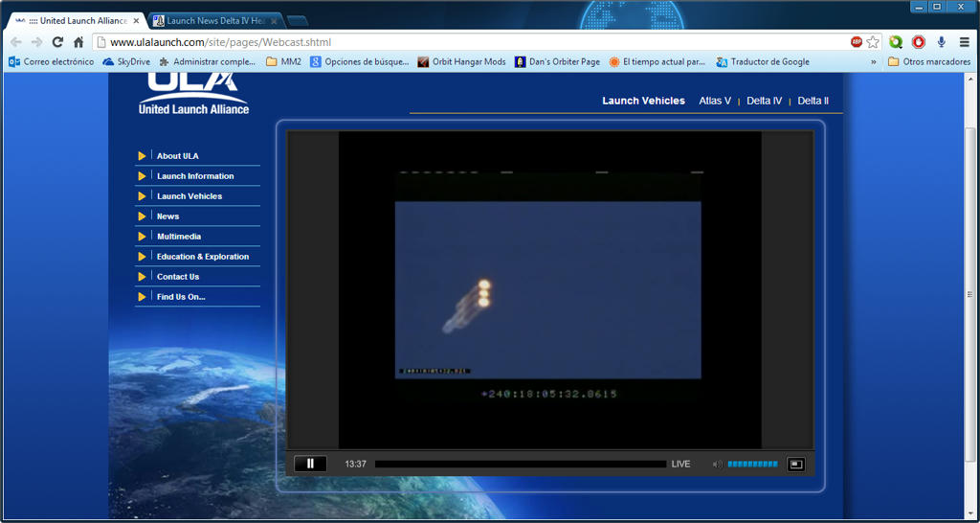Click the video progress bar
Screen dimensions: 980x523
[521, 465]
